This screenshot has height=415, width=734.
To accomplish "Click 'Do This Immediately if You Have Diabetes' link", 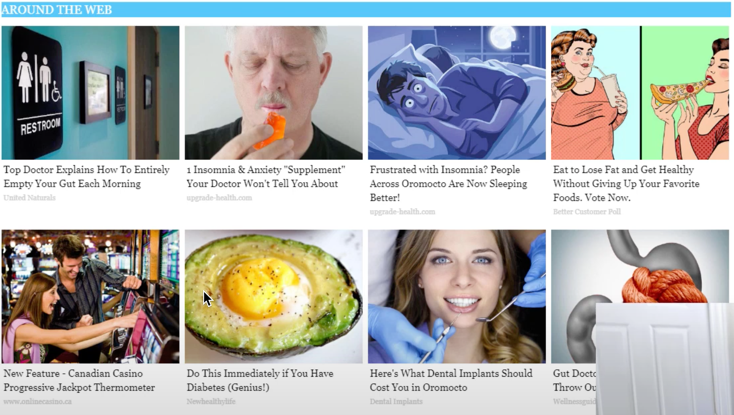I will click(x=260, y=380).
